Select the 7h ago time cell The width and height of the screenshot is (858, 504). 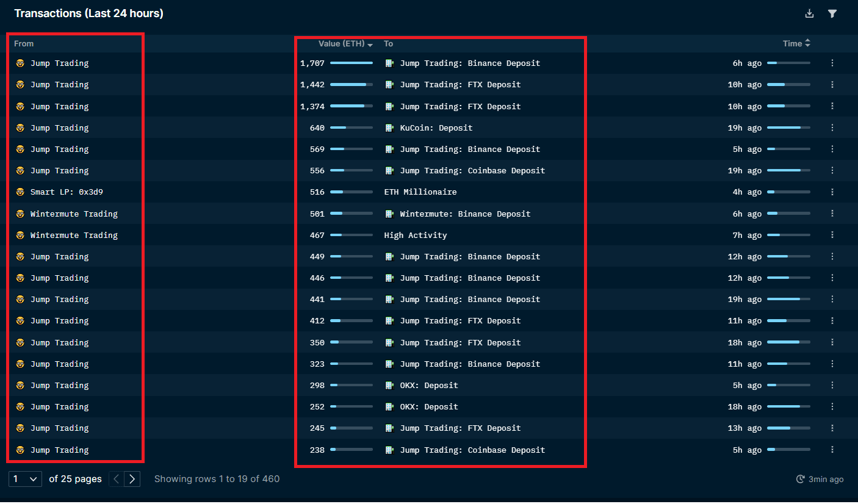tap(747, 235)
